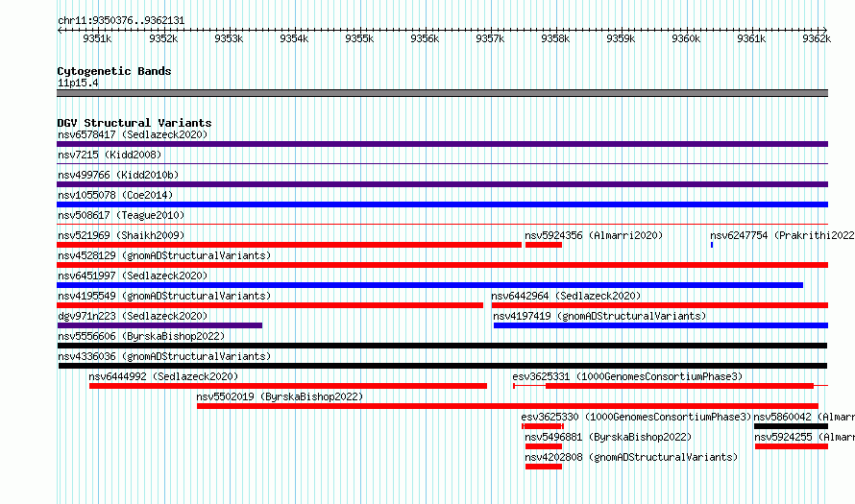This screenshot has height=504, width=855.
Task: Click the nsv6247754 variant label
Action: point(782,235)
